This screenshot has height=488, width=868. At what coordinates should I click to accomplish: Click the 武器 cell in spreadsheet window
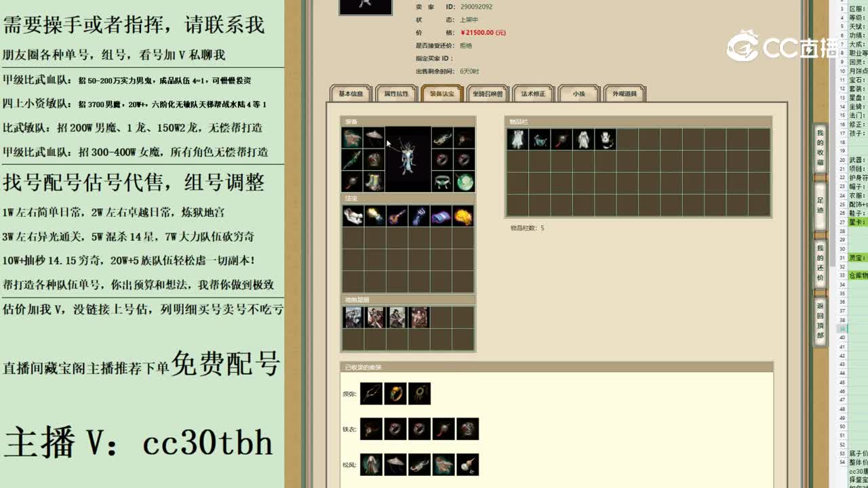[857, 160]
